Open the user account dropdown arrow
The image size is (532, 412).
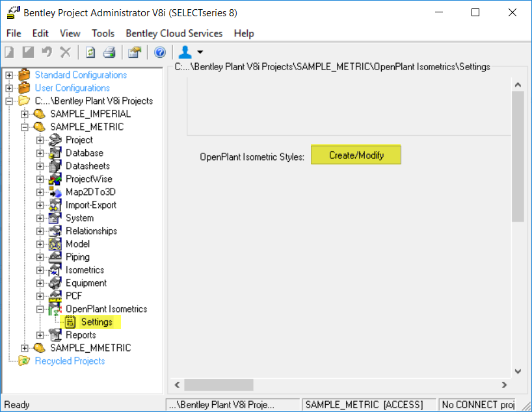(200, 52)
